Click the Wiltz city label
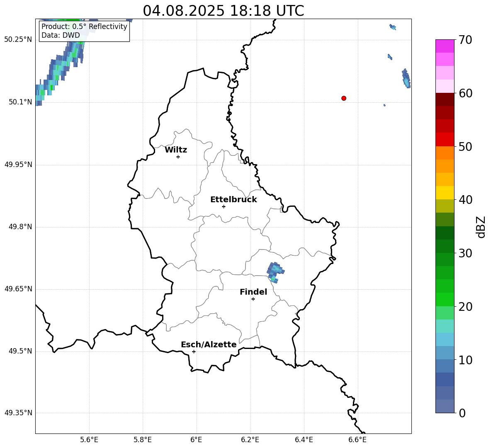Viewport: 491px width, 448px height. [x=176, y=150]
